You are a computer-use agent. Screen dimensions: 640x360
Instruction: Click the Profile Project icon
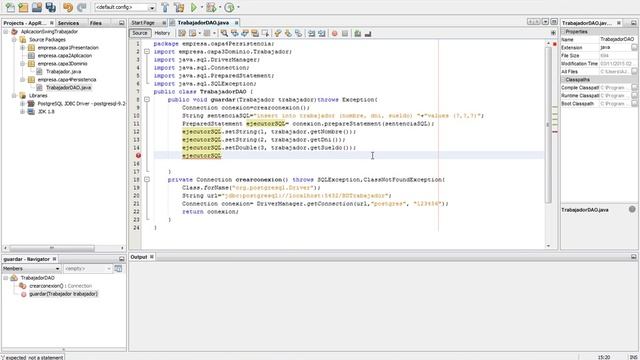tap(229, 7)
